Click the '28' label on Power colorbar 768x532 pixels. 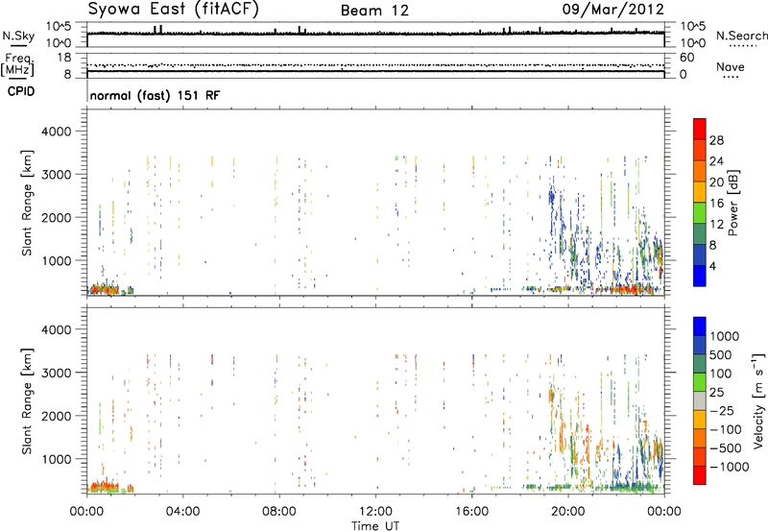tap(716, 140)
